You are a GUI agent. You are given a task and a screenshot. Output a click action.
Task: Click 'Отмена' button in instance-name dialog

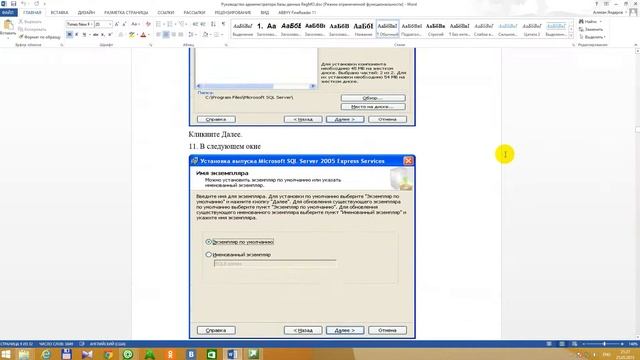coord(387,330)
